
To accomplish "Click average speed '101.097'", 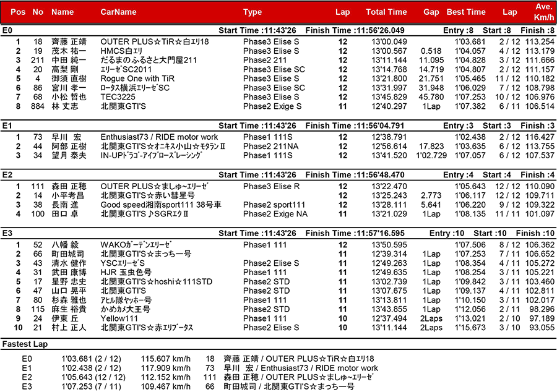I will 540,215.
